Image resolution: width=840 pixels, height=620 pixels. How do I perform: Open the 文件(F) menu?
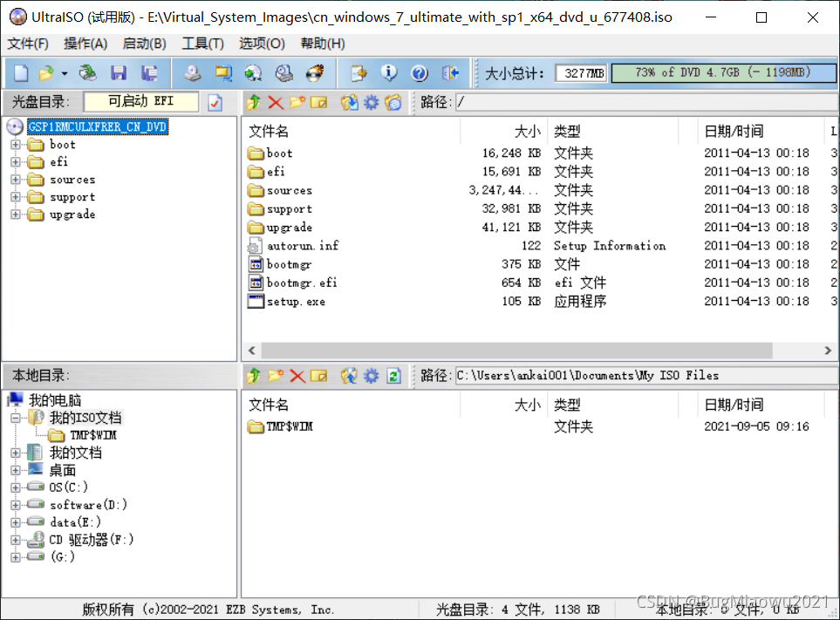click(28, 44)
